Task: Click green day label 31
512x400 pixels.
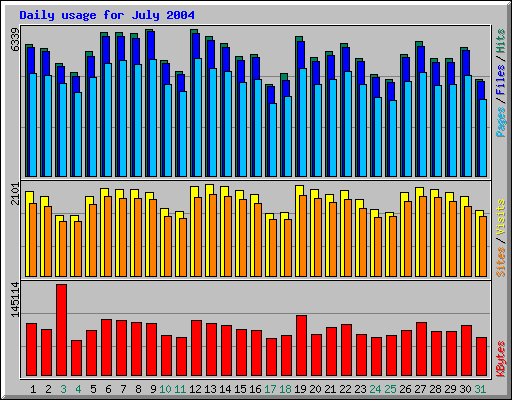Action: [x=480, y=389]
